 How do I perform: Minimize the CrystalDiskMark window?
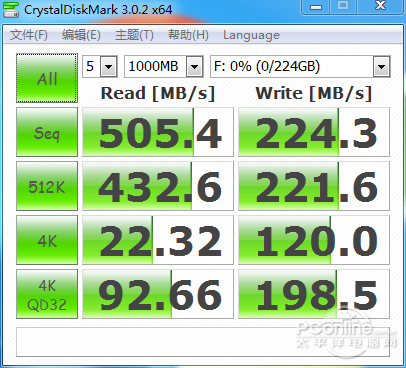click(316, 7)
